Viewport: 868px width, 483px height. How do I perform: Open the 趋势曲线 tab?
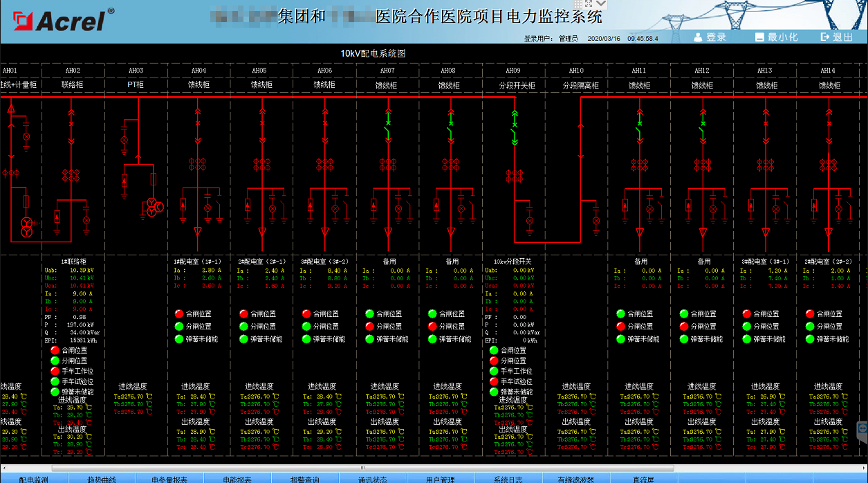pyautogui.click(x=102, y=479)
